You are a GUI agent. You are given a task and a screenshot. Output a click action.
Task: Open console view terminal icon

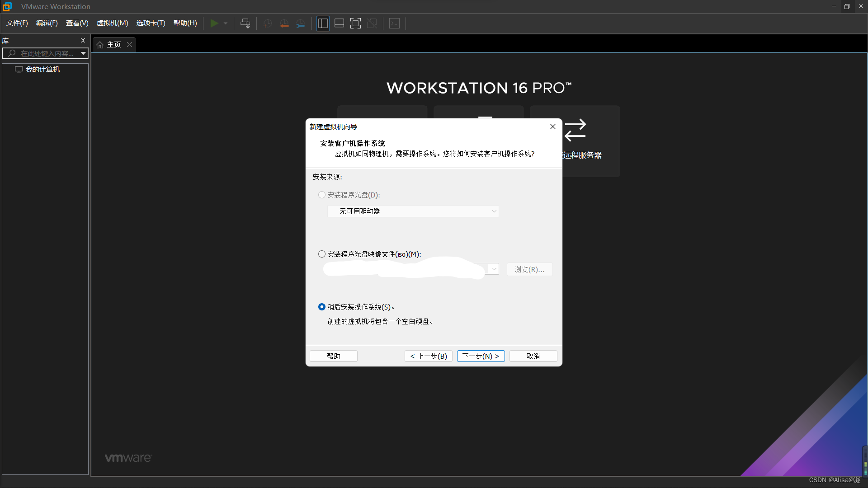[x=394, y=23]
